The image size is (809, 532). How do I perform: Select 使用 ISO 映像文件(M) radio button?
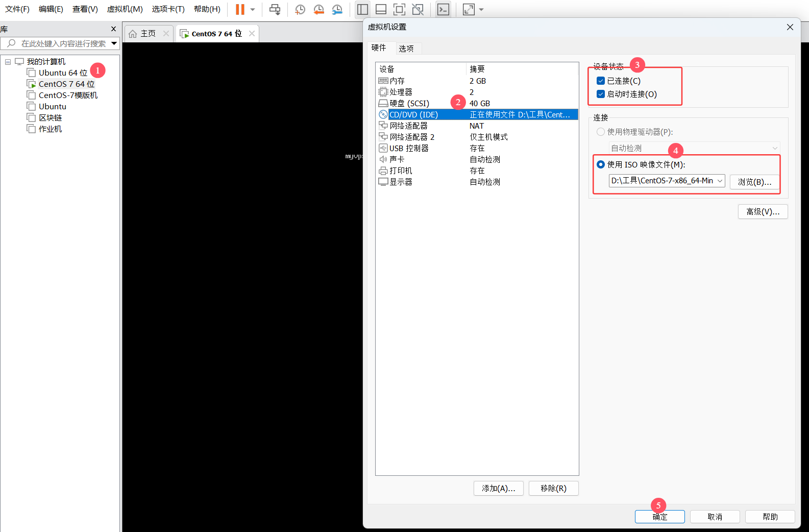[601, 164]
